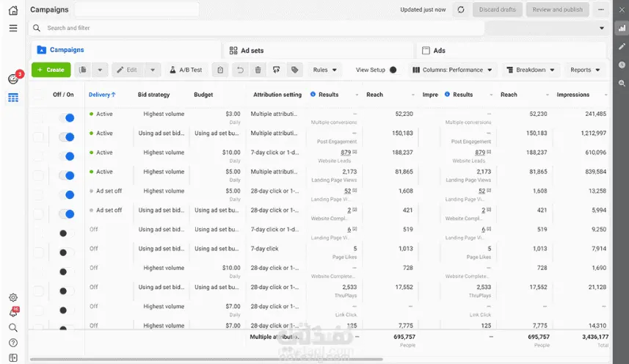Click the export share icon in toolbar
The width and height of the screenshot is (629, 364).
276,70
